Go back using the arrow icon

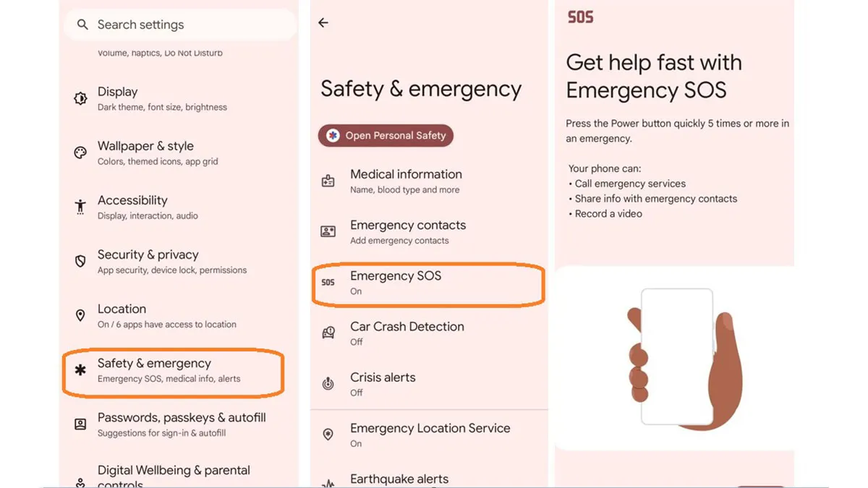[323, 23]
